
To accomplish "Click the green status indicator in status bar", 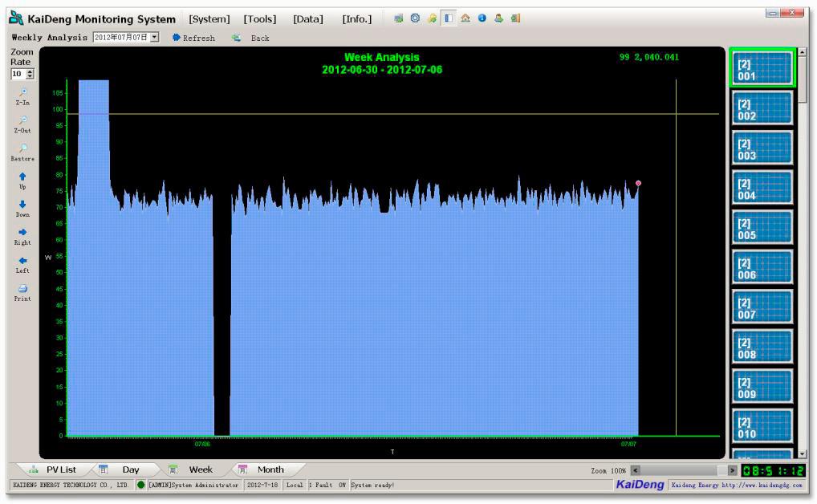I will point(140,485).
